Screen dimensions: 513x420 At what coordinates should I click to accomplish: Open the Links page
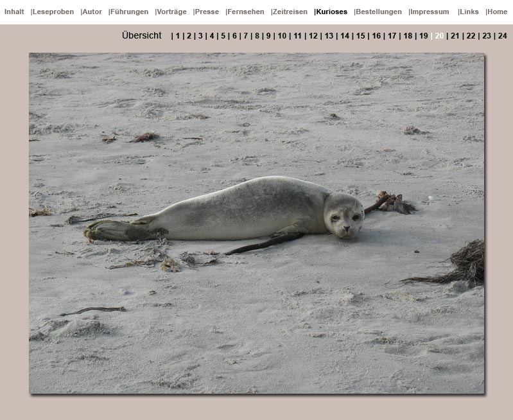coord(469,12)
